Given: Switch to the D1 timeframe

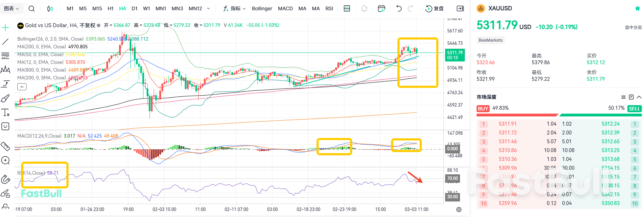Looking at the screenshot, I should [134, 8].
